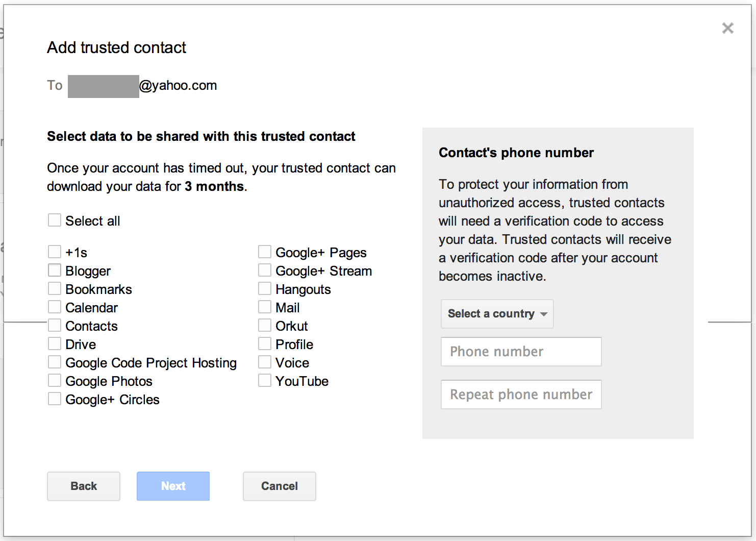
Task: Enable the Select all checkbox
Action: (x=55, y=220)
